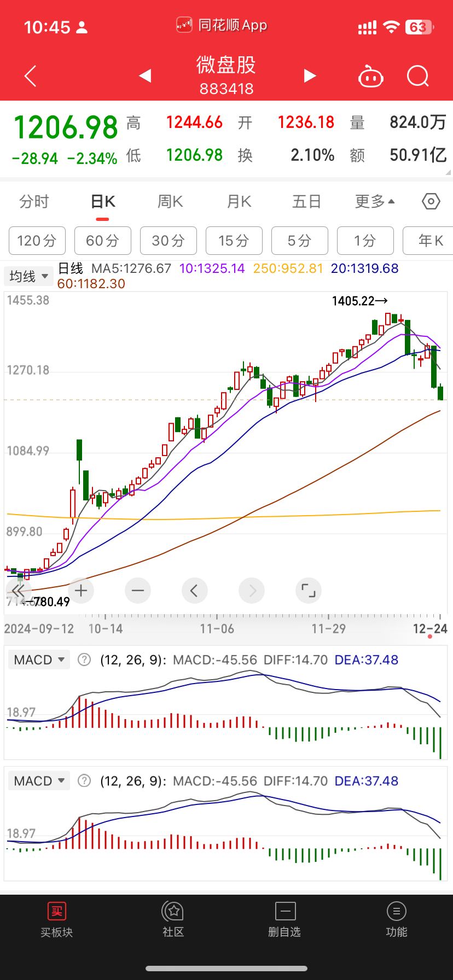Tap the orange 250:952.81 MA label
This screenshot has height=980, width=453.
pyautogui.click(x=288, y=269)
